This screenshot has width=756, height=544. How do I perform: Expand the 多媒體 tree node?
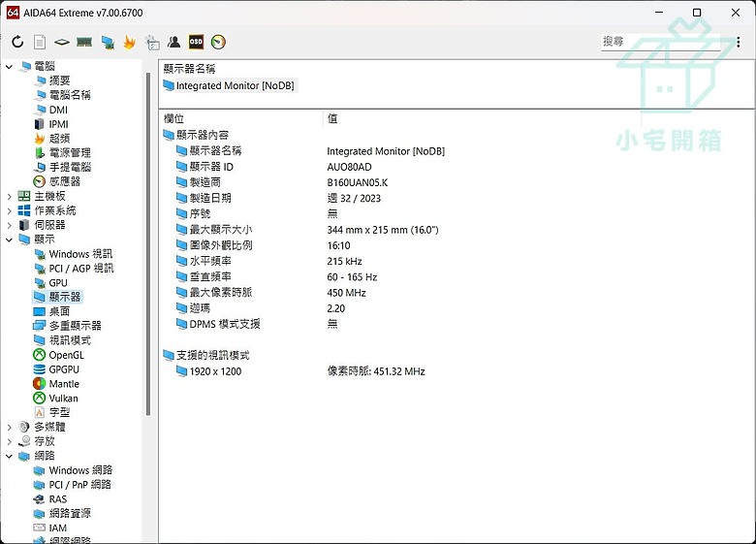(9, 427)
